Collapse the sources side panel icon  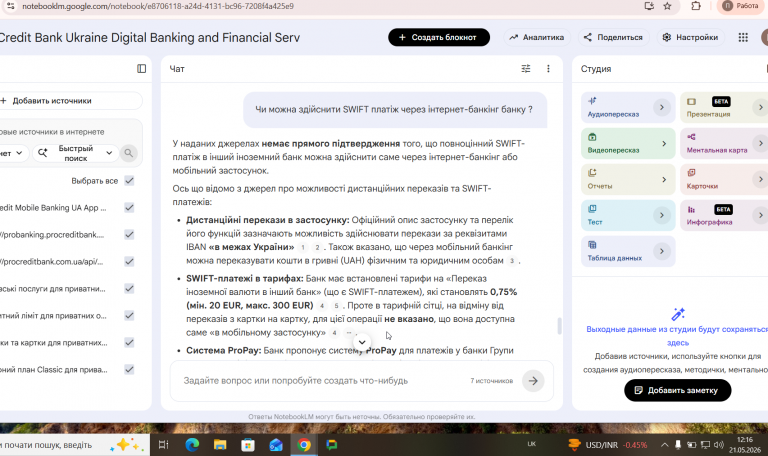click(x=142, y=69)
